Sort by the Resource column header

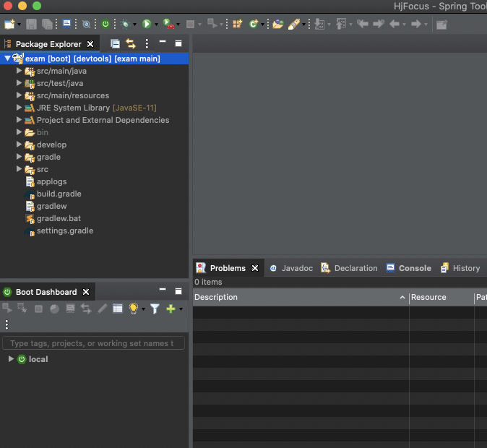click(441, 297)
